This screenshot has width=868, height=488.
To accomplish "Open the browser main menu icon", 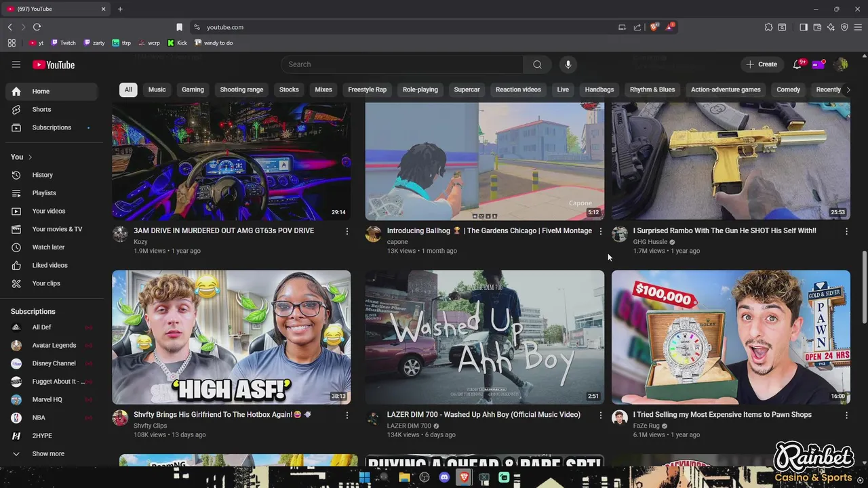I will 858,27.
